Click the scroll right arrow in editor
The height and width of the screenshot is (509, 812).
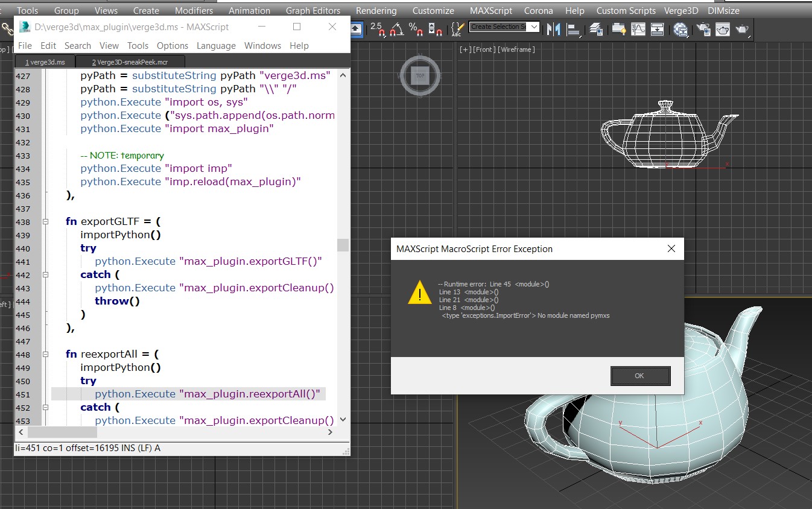[x=330, y=432]
